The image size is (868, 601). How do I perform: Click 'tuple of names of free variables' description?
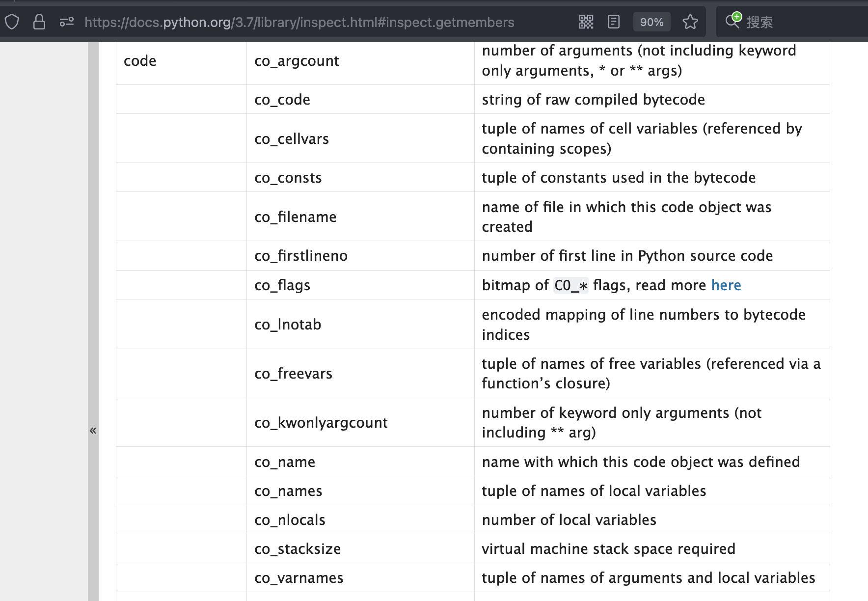651,373
